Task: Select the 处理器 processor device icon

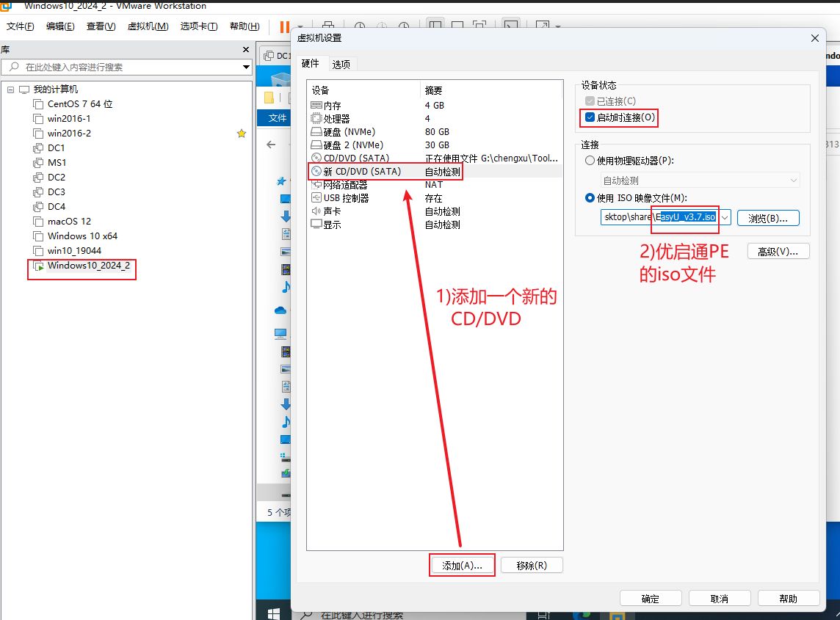Action: click(316, 119)
